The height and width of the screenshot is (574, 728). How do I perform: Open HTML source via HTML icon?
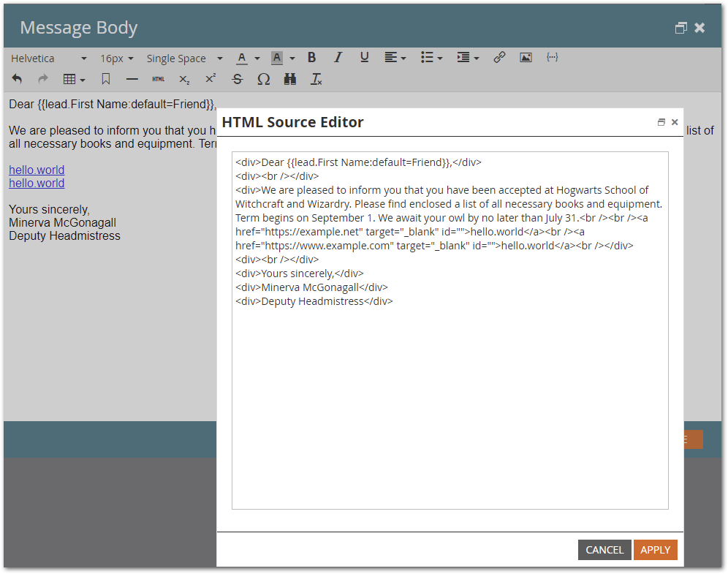pos(159,80)
